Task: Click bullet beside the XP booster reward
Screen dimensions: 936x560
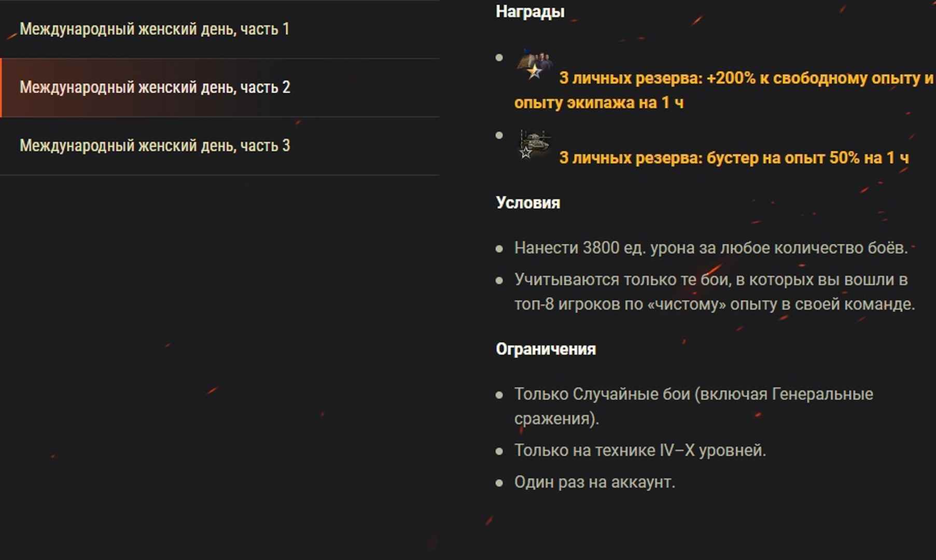Action: (x=499, y=135)
